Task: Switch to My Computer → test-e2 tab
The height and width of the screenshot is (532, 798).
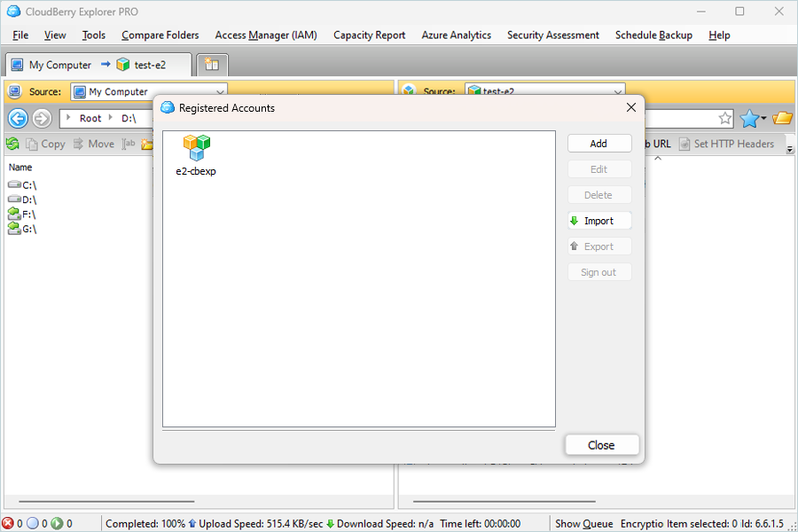Action: (x=98, y=65)
